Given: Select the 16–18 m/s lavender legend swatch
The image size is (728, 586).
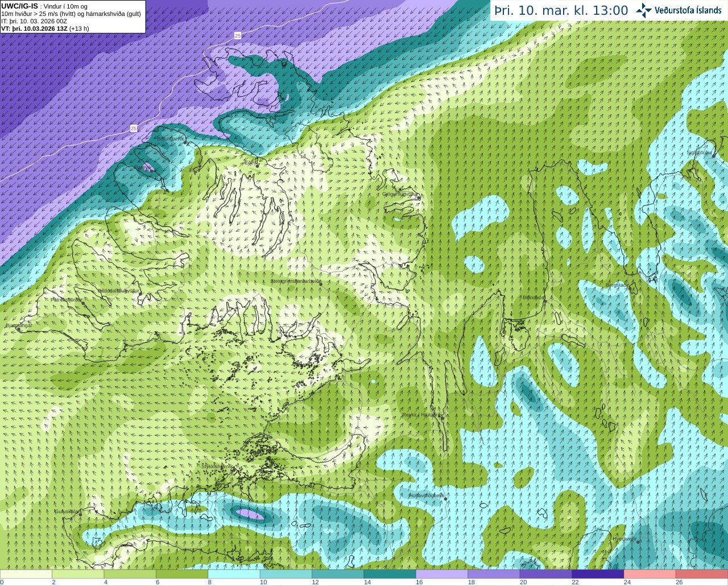Looking at the screenshot, I should coord(442,574).
